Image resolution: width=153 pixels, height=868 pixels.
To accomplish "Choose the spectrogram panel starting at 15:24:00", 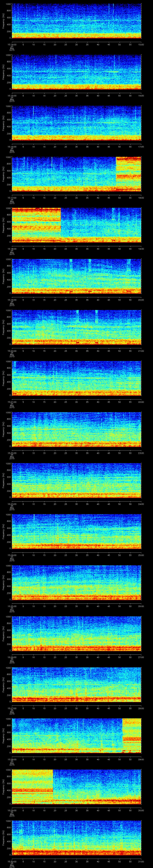I will [x=77, y=532].
